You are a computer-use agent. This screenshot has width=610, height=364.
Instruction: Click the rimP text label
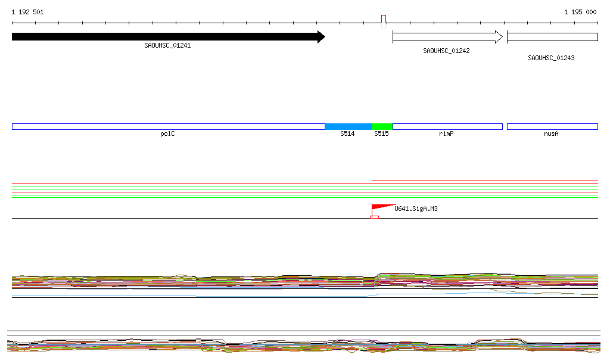446,134
